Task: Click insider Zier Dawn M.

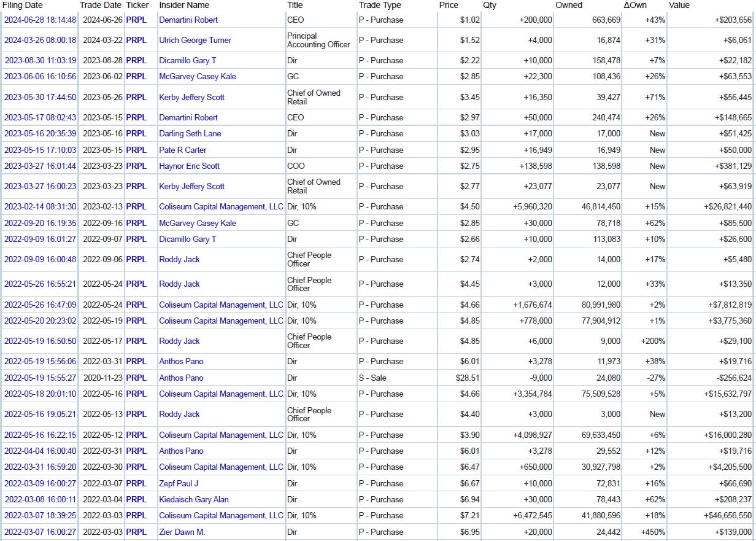Action: click(182, 532)
